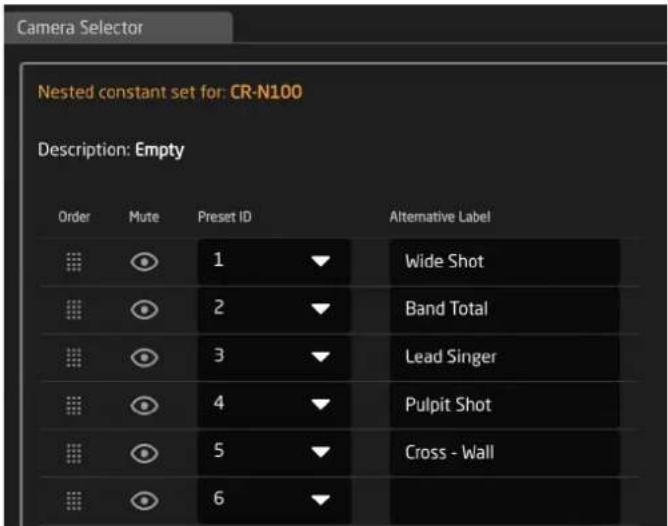Open the Preset ID 1 dropdown
The image size is (668, 526).
point(274,261)
